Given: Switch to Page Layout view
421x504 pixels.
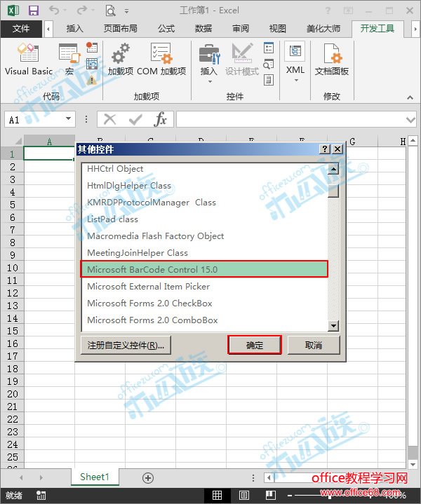Looking at the screenshot, I should coord(244,495).
